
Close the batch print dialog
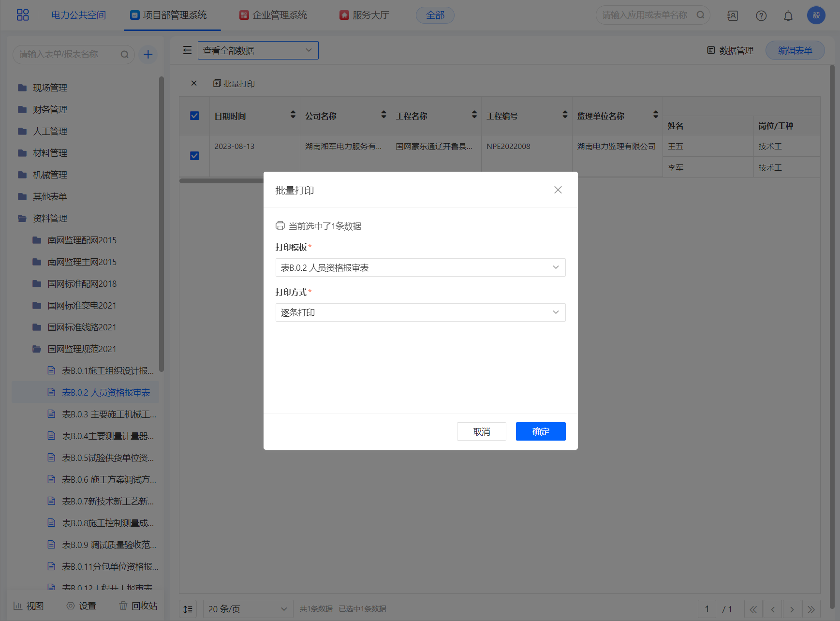(558, 190)
